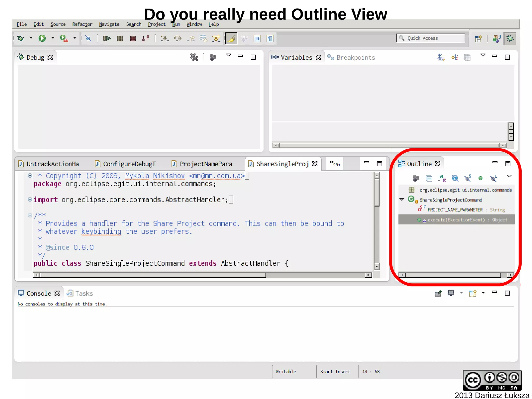Toggle Sort alphabetically in Outline view
The width and height of the screenshot is (532, 399).
[x=442, y=178]
